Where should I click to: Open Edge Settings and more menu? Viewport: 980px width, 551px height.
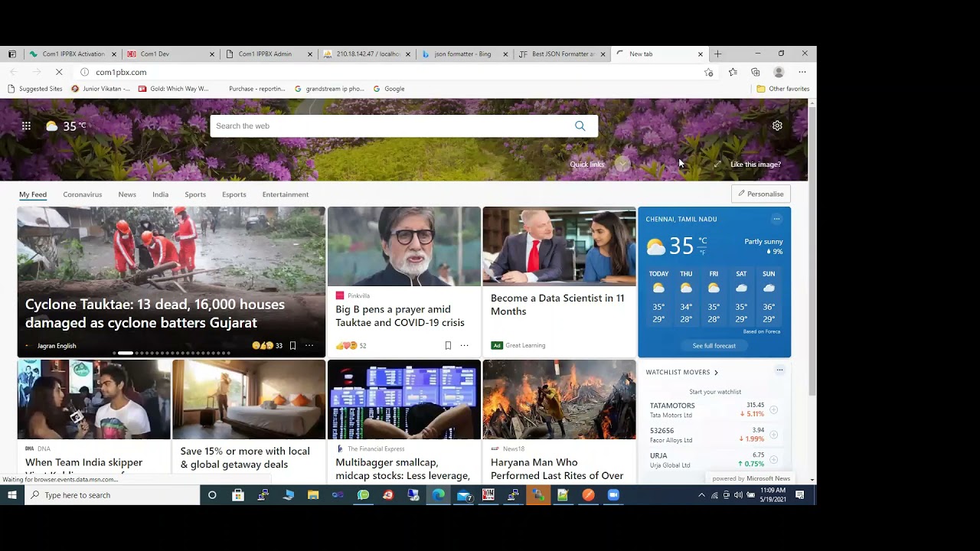click(x=802, y=72)
